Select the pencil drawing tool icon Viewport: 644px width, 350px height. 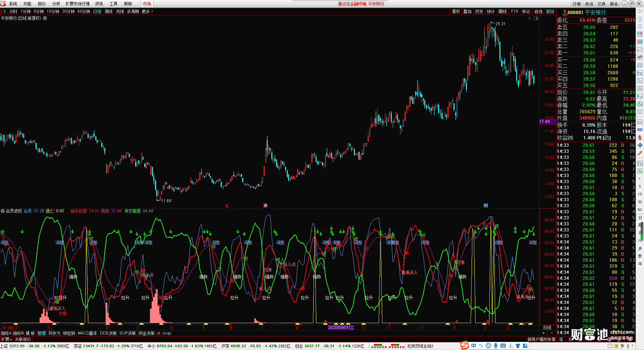pyautogui.click(x=640, y=153)
